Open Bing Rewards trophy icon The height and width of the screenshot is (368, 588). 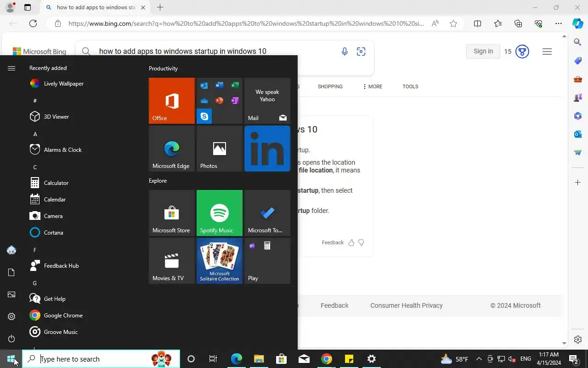522,52
